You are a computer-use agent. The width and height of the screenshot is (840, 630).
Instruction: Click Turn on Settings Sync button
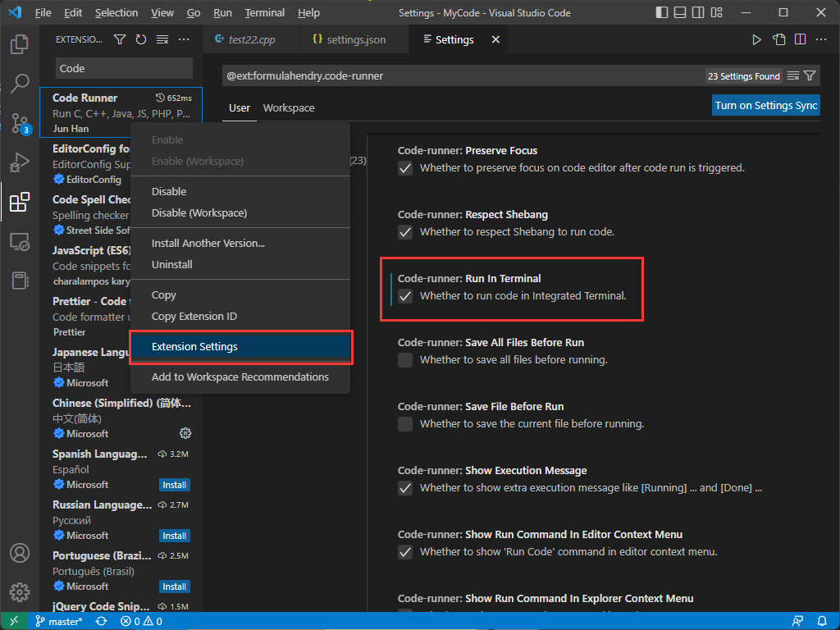pos(766,106)
